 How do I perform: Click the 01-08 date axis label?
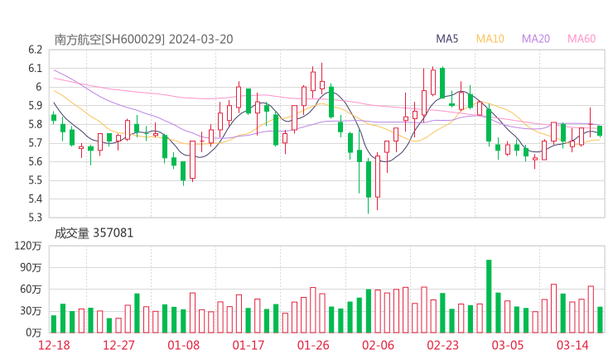184,345
